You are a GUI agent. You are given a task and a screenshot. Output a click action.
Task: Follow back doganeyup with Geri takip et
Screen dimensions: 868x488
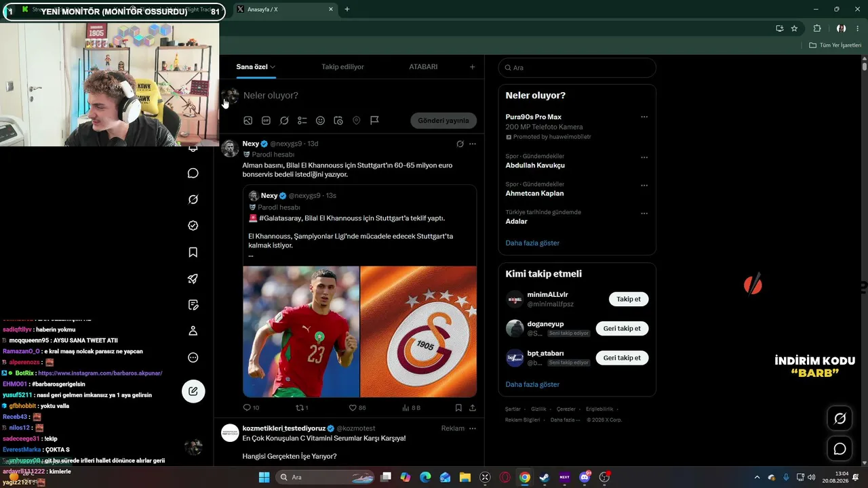tap(622, 329)
